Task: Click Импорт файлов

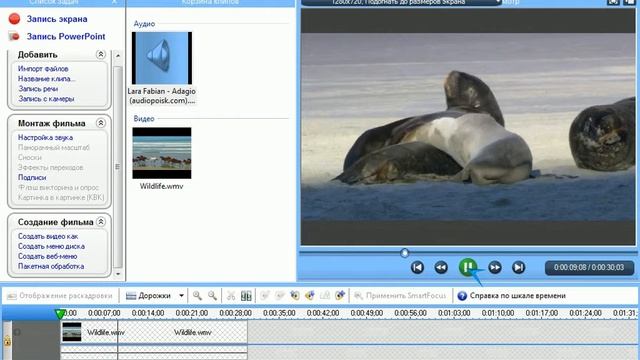Action: pyautogui.click(x=43, y=69)
